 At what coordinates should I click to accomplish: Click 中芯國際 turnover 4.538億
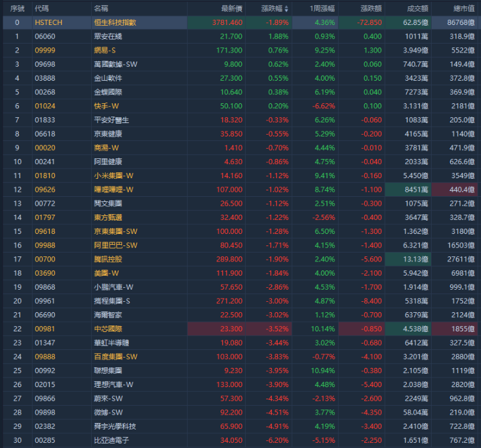(x=408, y=329)
